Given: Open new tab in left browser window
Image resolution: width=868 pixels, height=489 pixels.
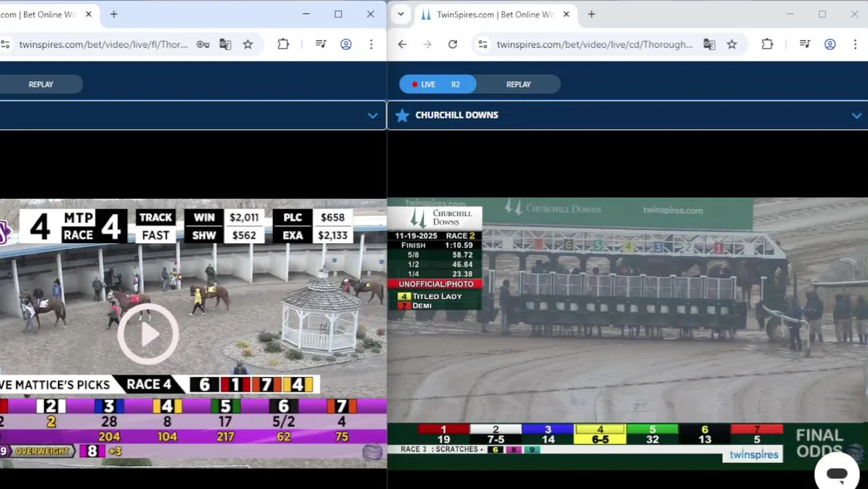Looking at the screenshot, I should click(113, 14).
